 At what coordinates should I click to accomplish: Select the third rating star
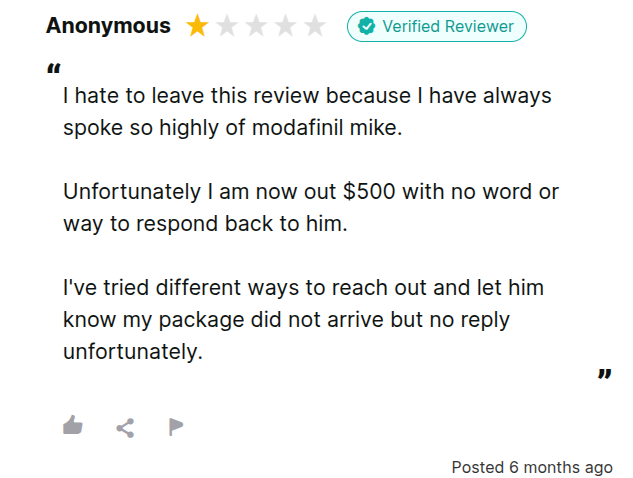point(256,27)
